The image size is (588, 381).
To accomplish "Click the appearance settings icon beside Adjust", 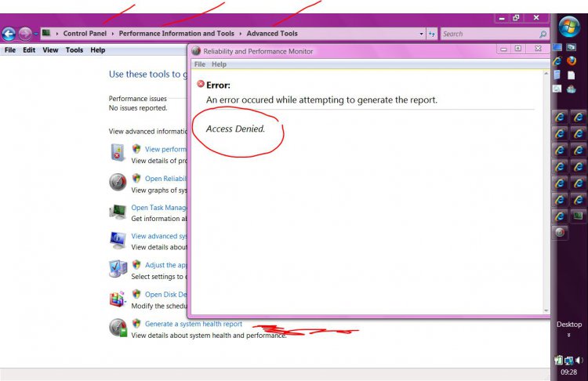I will point(118,269).
